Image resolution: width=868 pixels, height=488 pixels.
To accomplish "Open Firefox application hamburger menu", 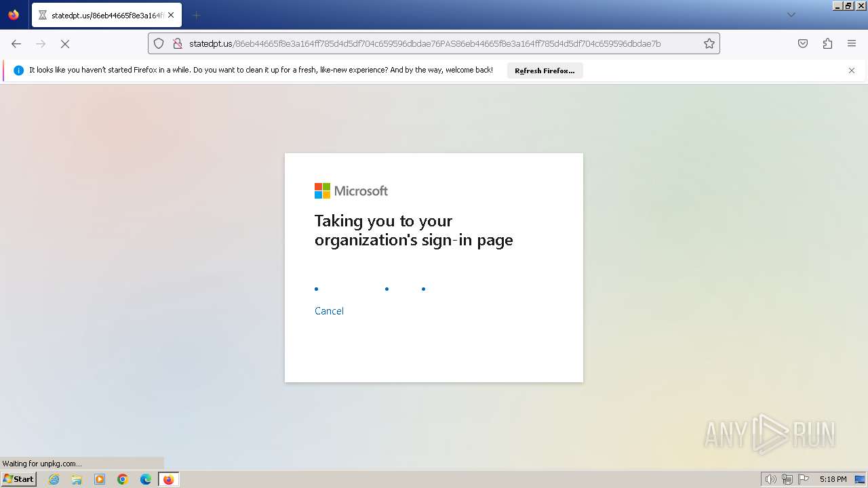I will 852,43.
